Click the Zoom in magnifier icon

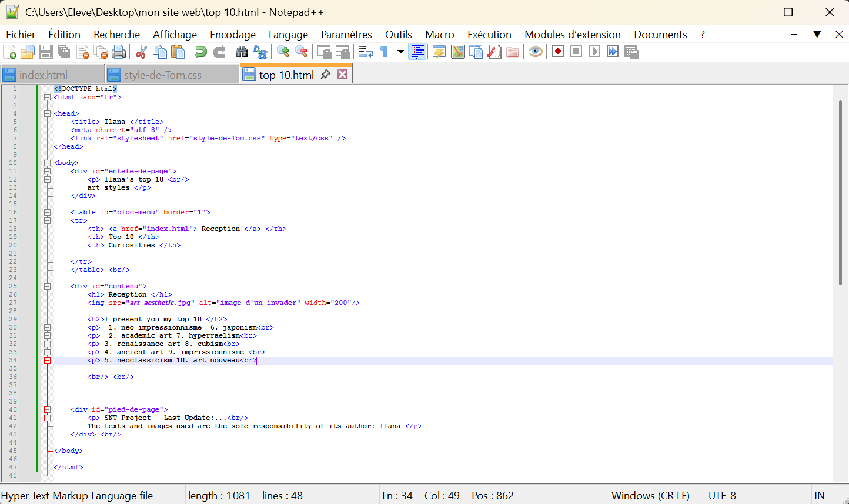[x=283, y=52]
